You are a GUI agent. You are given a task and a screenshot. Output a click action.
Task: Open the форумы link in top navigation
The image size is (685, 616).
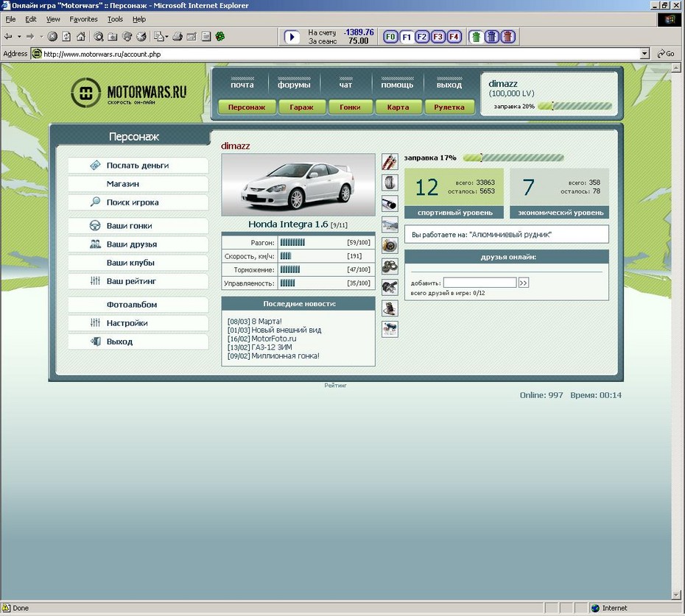(294, 84)
